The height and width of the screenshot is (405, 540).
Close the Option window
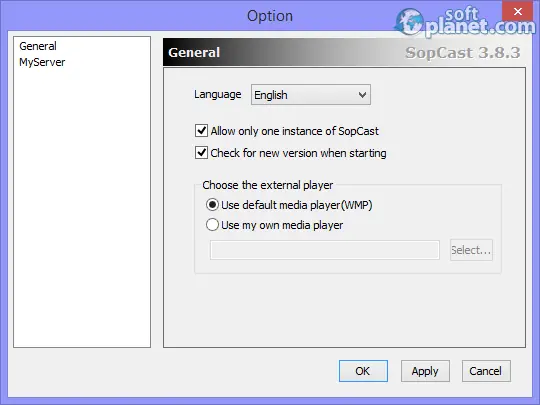point(517,11)
